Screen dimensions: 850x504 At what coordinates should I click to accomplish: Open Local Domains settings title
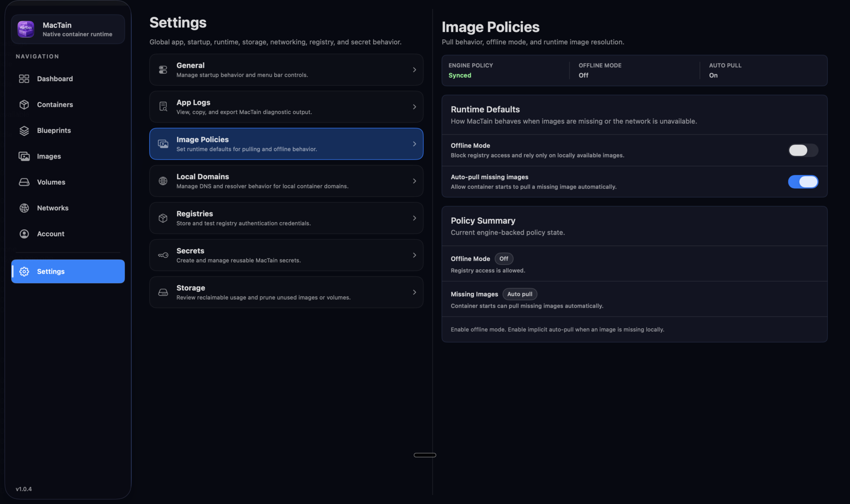[203, 176]
